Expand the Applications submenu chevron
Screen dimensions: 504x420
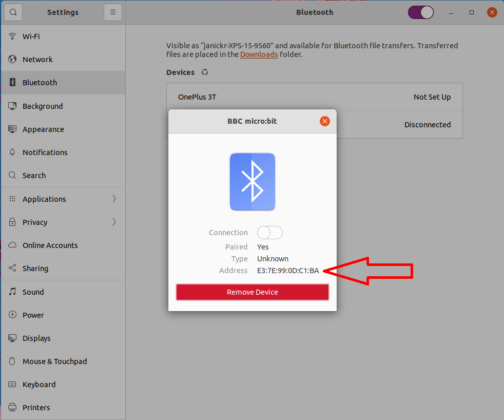point(114,199)
